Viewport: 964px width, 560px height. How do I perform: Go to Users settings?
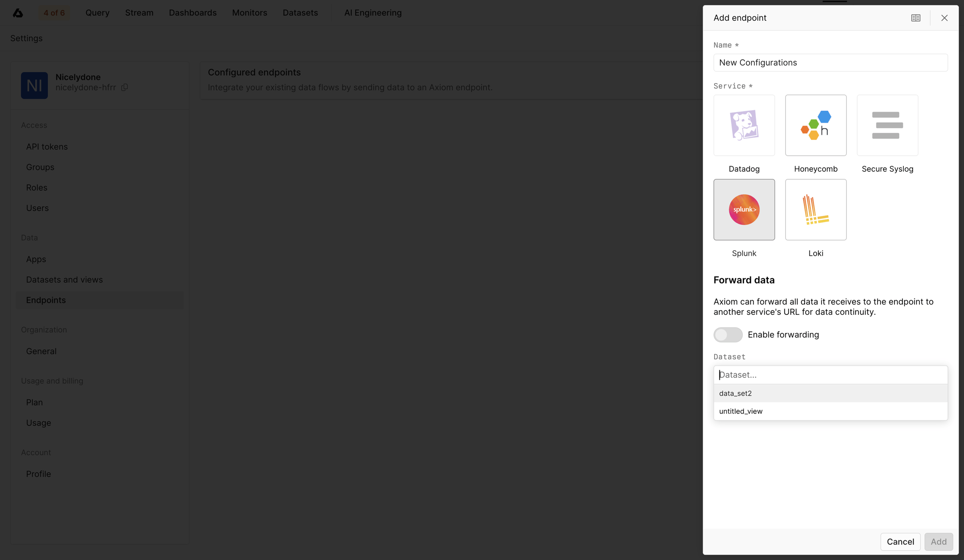click(x=37, y=208)
